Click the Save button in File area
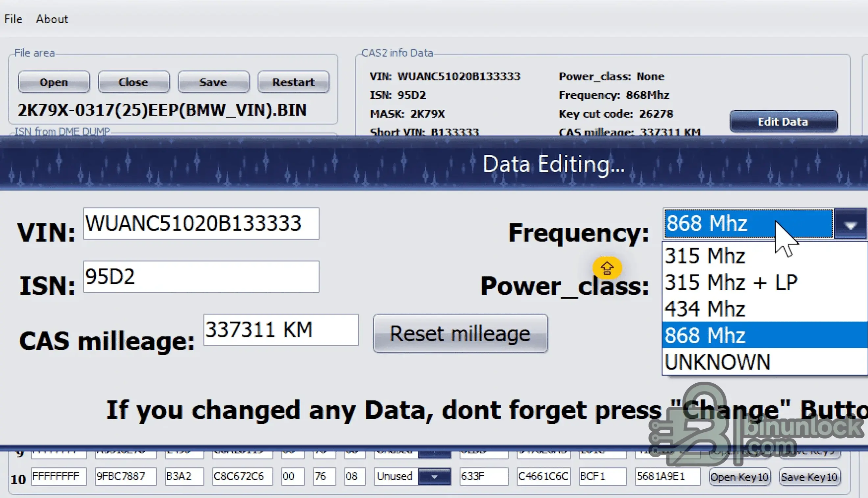 pos(213,82)
